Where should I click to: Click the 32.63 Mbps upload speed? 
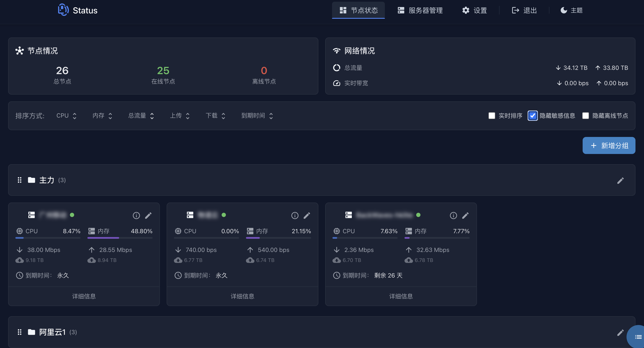click(433, 250)
